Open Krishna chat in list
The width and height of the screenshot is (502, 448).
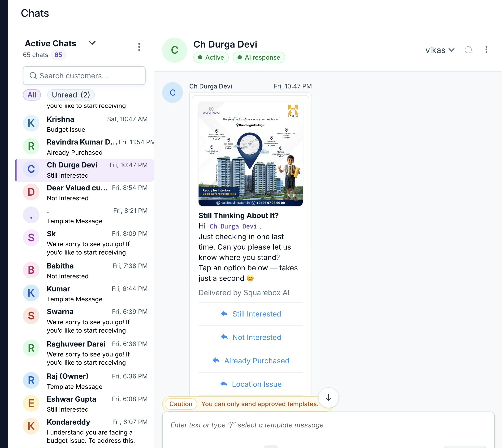(85, 124)
